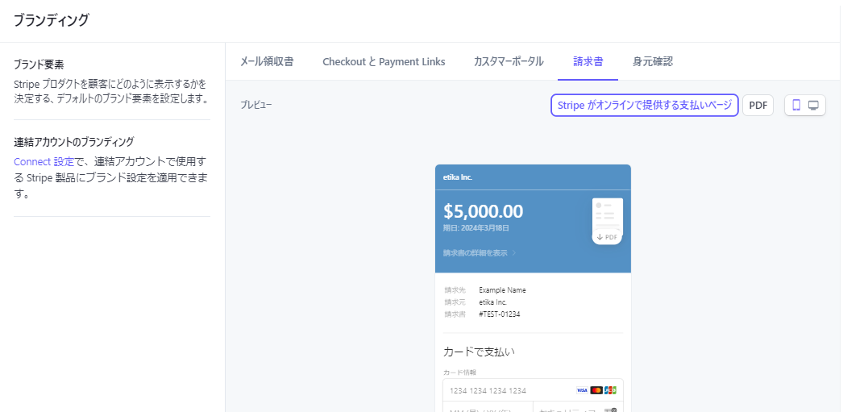
Task: Click the JCB card icon
Action: point(610,390)
